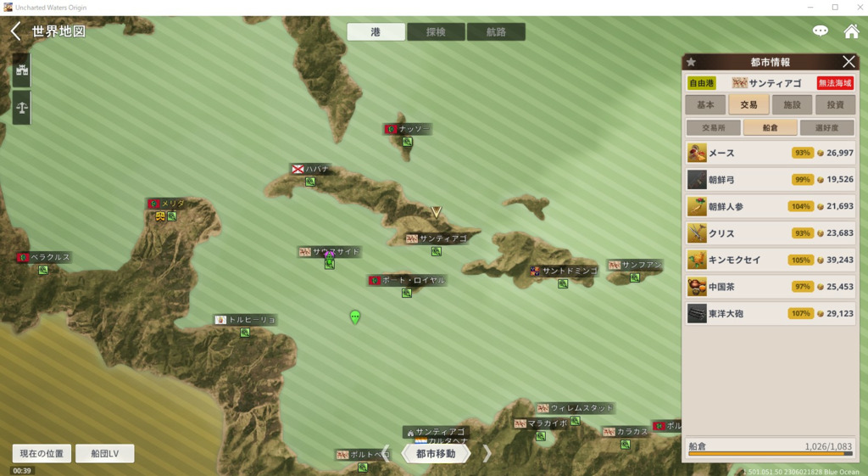Close the 都市情報 panel
Image resolution: width=868 pixels, height=476 pixels.
coord(849,61)
